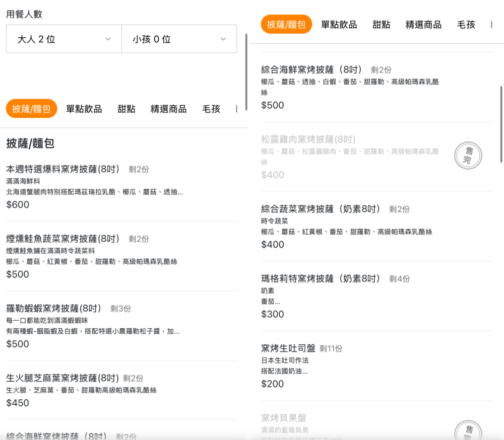The width and height of the screenshot is (504, 440).
Task: Open the 甜點 category tab
Action: pyautogui.click(x=126, y=109)
